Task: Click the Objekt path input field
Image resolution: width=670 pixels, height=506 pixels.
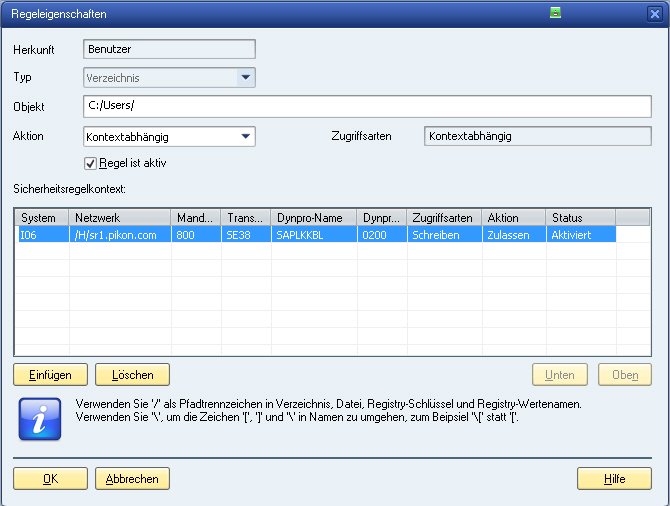Action: (367, 106)
